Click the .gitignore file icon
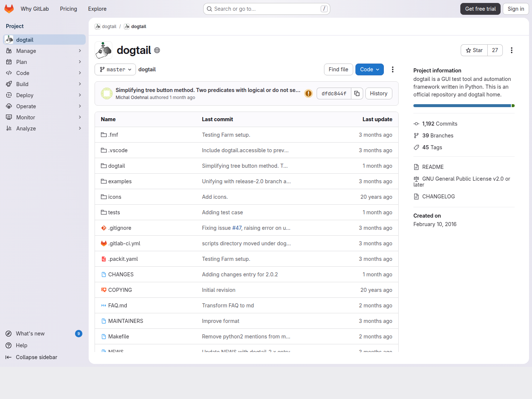Viewport: 532px width, 399px height. pyautogui.click(x=104, y=228)
